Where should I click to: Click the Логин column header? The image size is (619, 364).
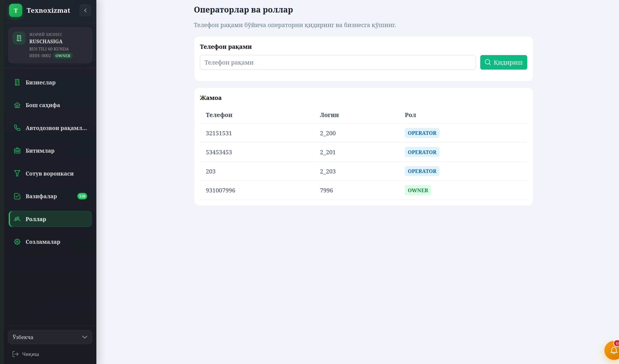tap(329, 115)
